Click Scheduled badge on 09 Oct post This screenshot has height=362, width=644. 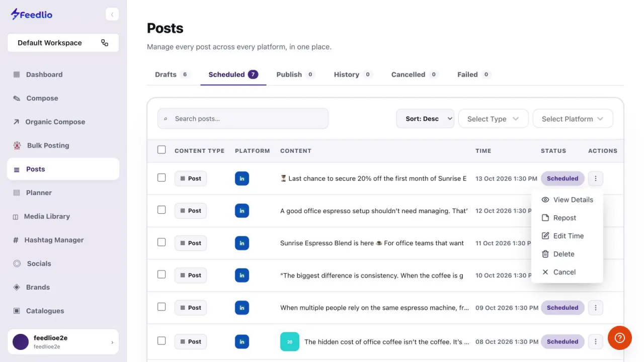click(562, 308)
